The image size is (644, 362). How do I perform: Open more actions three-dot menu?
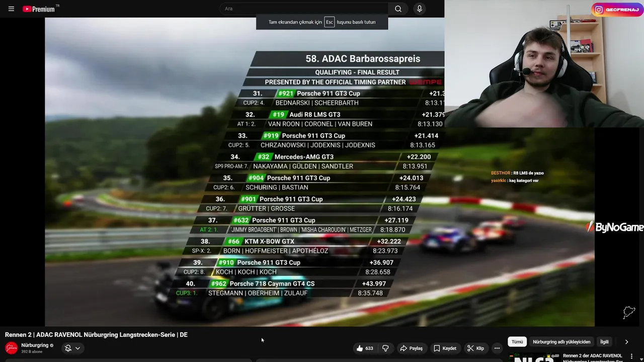497,348
